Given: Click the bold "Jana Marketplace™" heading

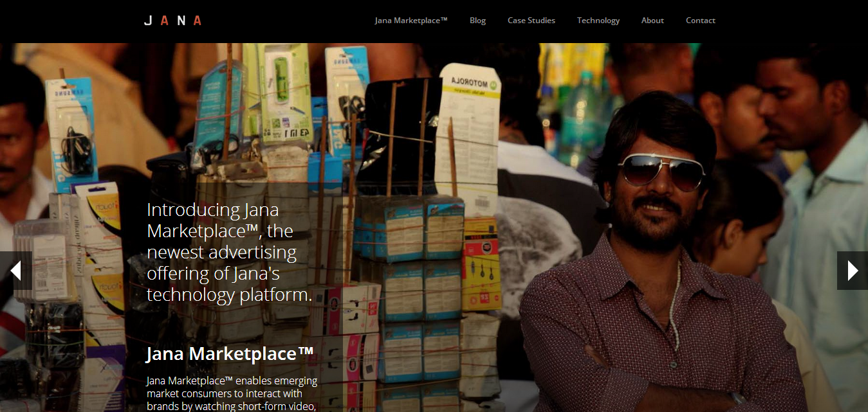Looking at the screenshot, I should pyautogui.click(x=230, y=354).
